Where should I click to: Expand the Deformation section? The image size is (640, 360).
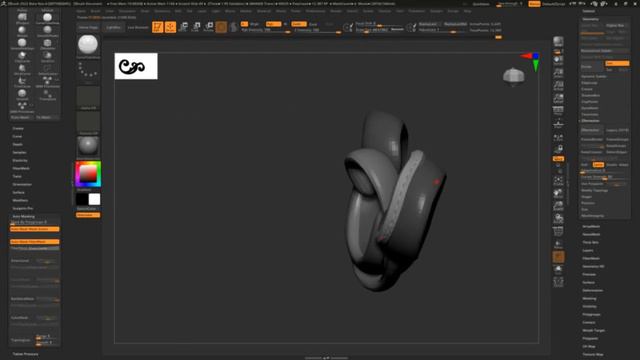[x=593, y=291]
